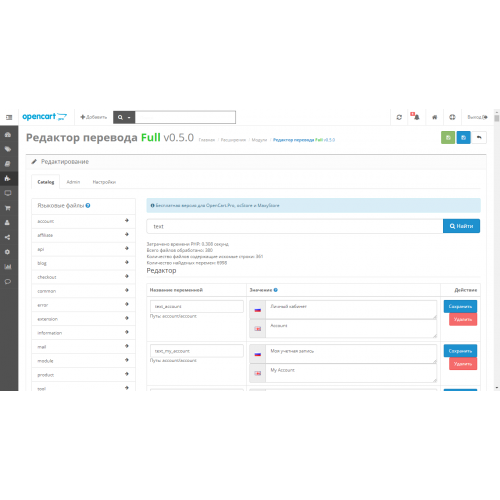Viewport: 500px width, 500px height.
Task: Open the Design monitor icon in the sidebar
Action: coord(8,193)
